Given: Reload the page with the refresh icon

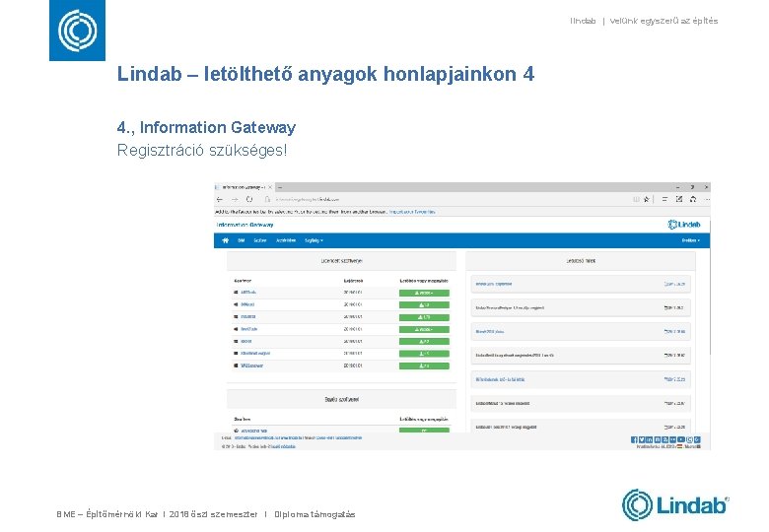Looking at the screenshot, I should [249, 199].
